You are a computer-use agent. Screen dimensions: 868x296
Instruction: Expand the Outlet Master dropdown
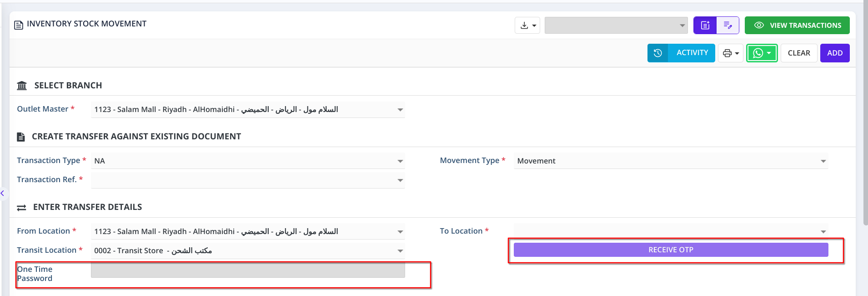400,110
